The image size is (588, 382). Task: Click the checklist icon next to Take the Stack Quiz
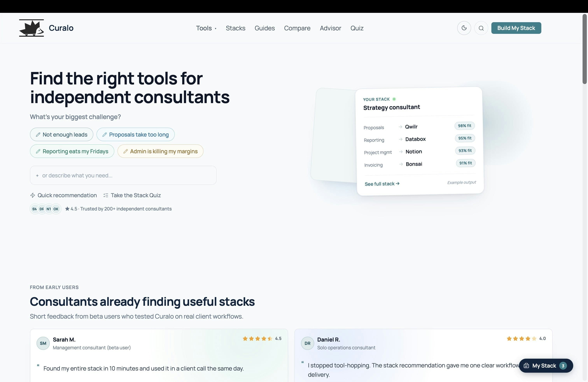(106, 195)
